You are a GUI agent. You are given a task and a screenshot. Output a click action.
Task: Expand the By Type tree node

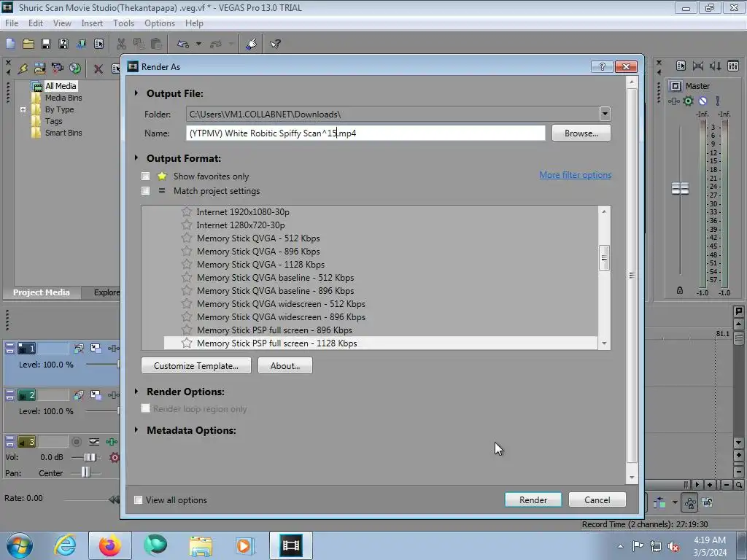23,109
